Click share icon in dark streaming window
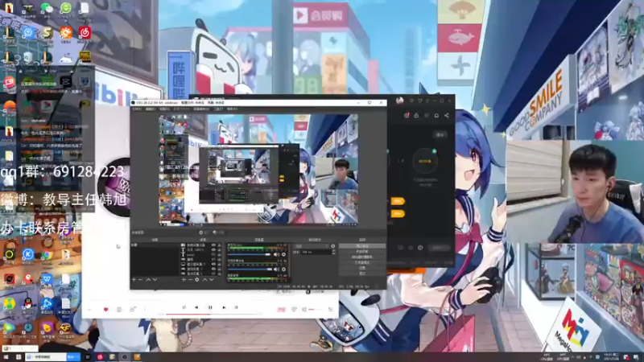 447,116
